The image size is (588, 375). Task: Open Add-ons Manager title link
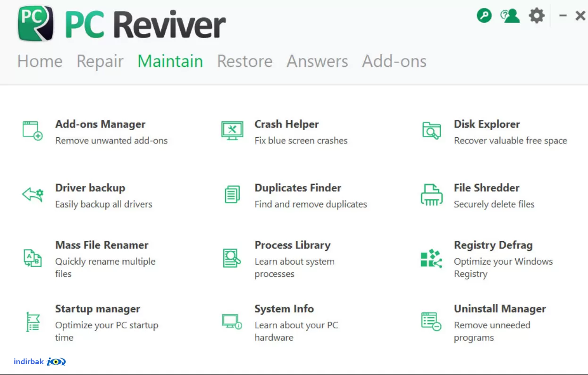click(101, 125)
